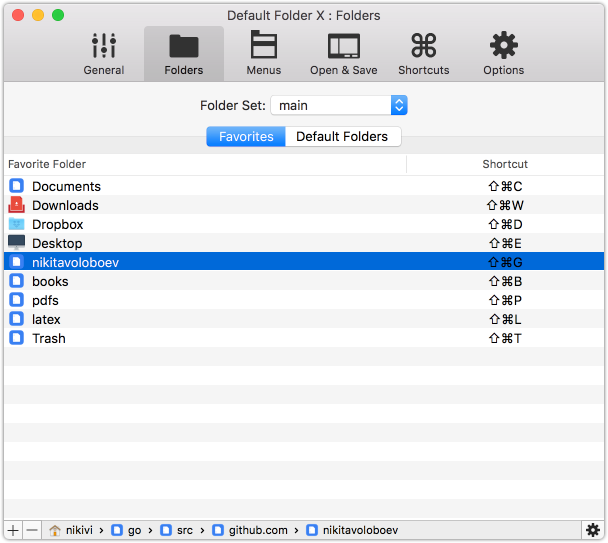Switch to Default Folders tab

(343, 137)
